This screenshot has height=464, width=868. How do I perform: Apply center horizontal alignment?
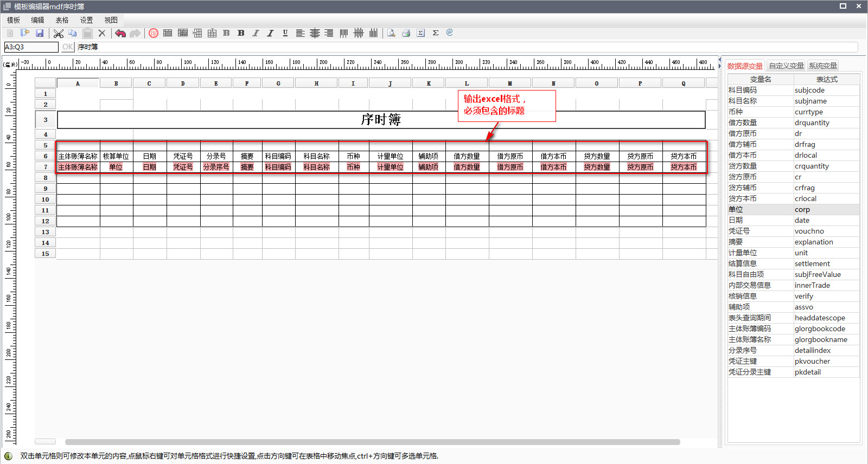point(315,34)
